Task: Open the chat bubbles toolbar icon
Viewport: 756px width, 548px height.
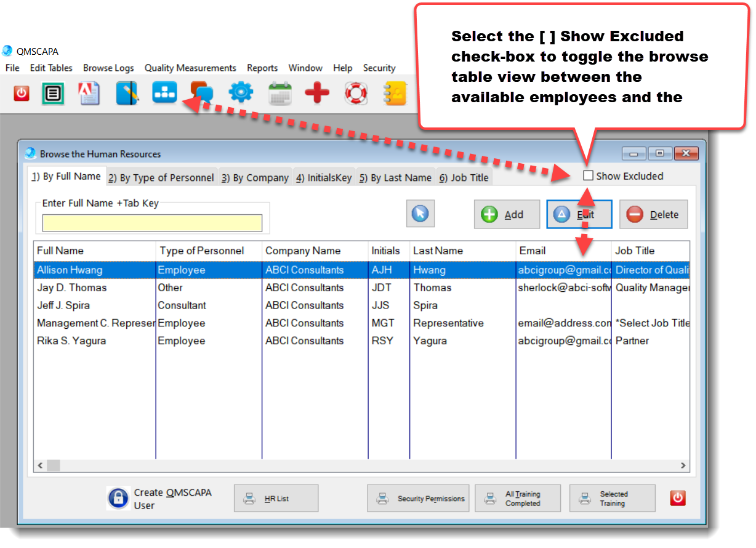Action: click(x=201, y=93)
